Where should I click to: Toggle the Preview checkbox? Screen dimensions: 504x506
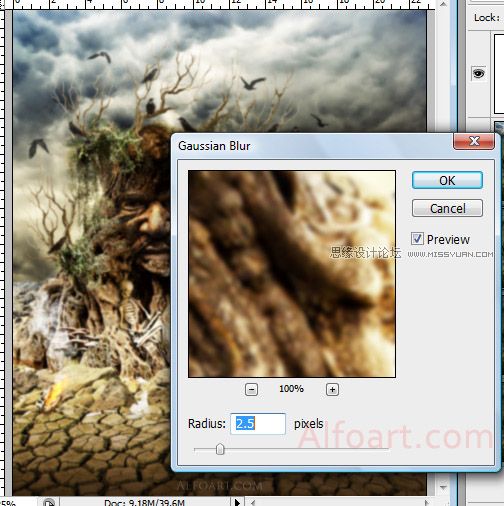coord(417,239)
